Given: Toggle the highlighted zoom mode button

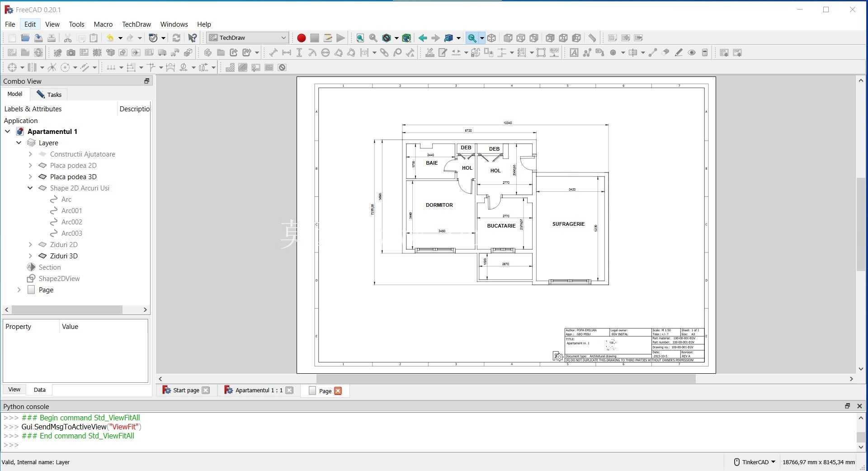Looking at the screenshot, I should tap(472, 38).
